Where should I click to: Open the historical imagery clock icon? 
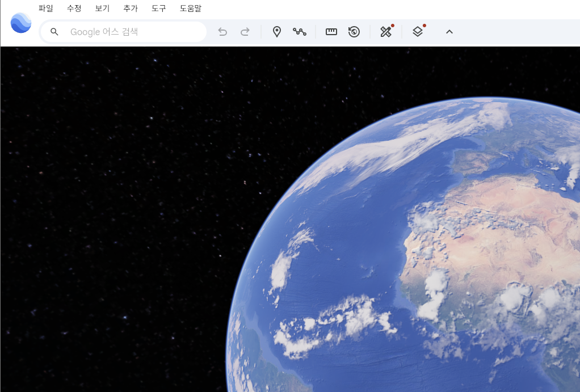click(354, 32)
